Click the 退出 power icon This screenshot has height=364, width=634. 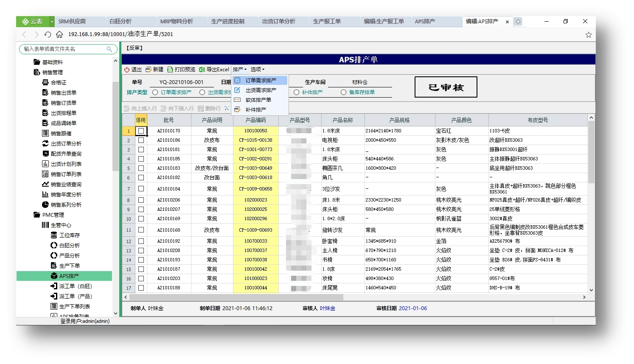[x=127, y=70]
